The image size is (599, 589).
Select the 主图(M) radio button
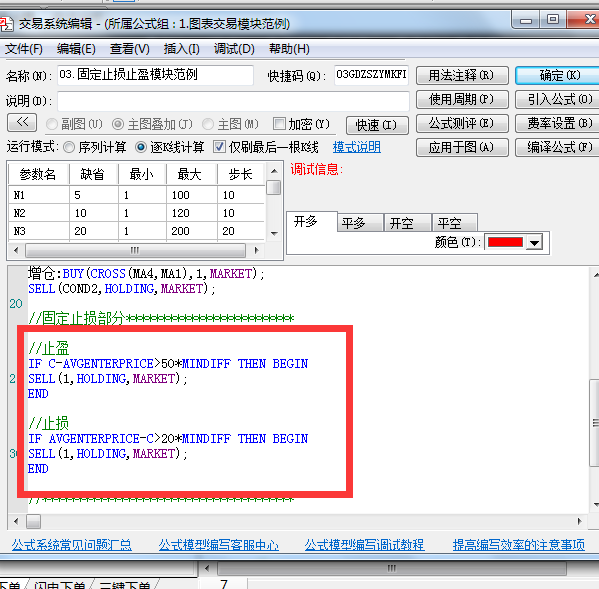click(x=208, y=124)
